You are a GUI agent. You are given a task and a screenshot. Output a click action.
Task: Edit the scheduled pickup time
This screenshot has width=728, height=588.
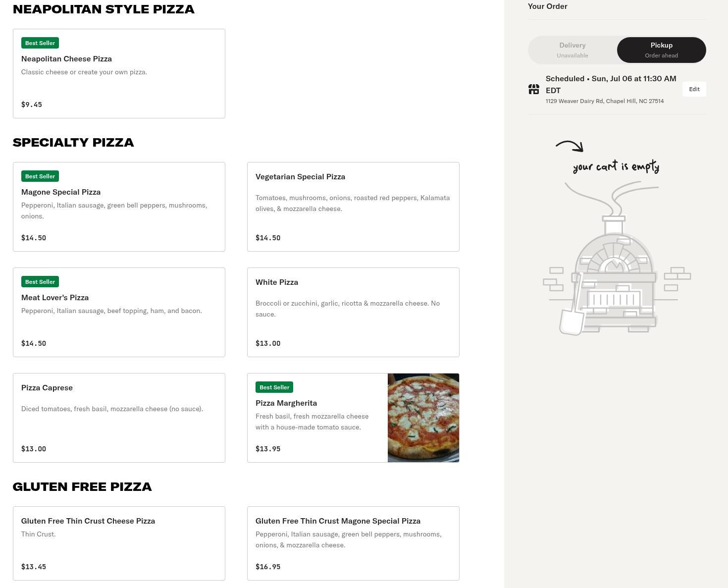[x=694, y=89]
